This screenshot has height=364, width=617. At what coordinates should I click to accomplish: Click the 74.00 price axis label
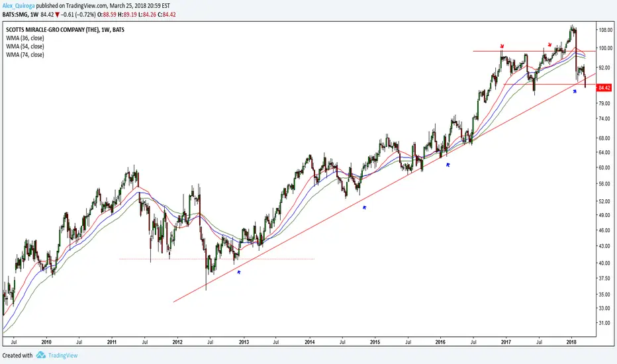[605, 118]
